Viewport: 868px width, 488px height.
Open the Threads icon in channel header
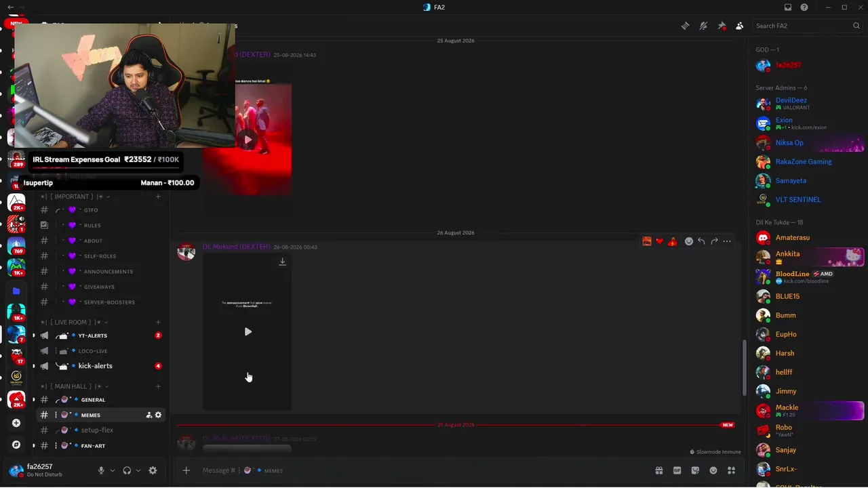[x=686, y=26]
